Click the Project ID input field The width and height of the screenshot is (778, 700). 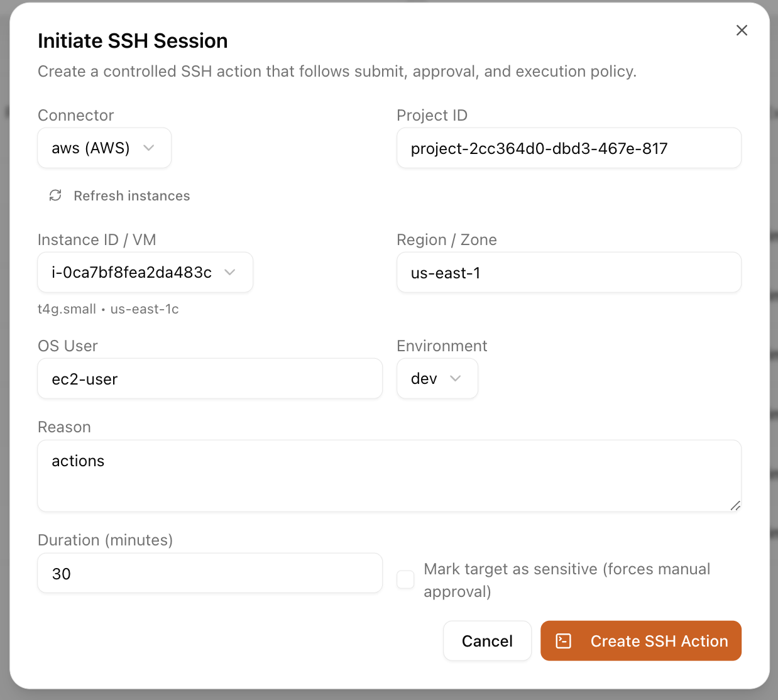[x=569, y=148]
